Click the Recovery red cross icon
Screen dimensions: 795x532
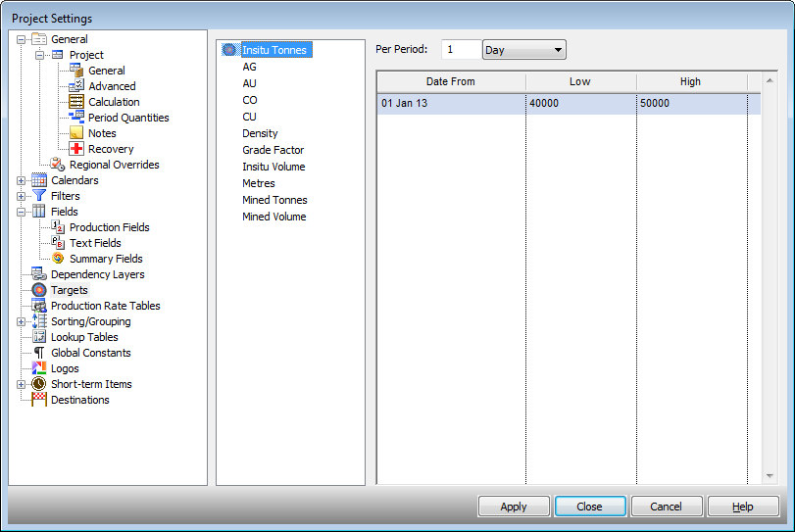point(76,149)
